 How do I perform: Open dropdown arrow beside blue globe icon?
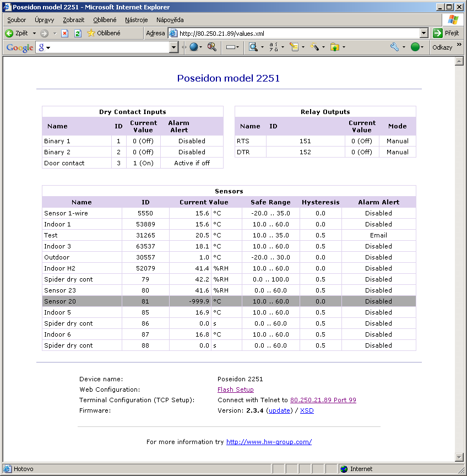[x=200, y=47]
